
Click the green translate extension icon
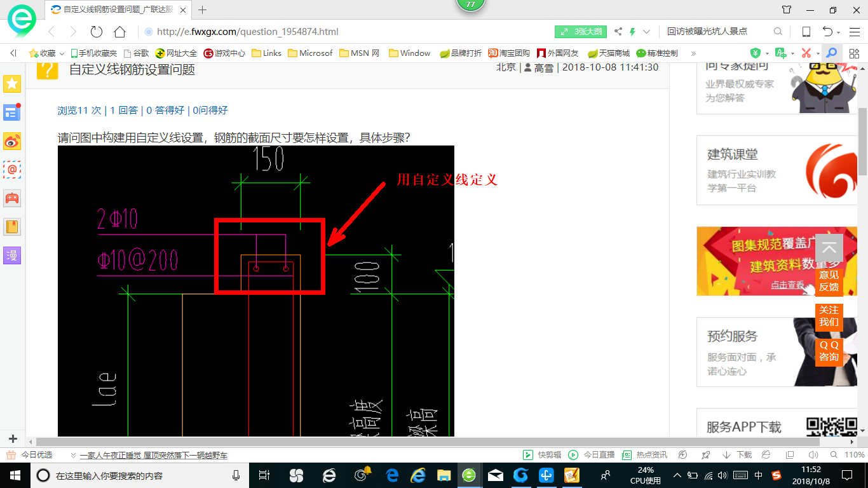780,53
